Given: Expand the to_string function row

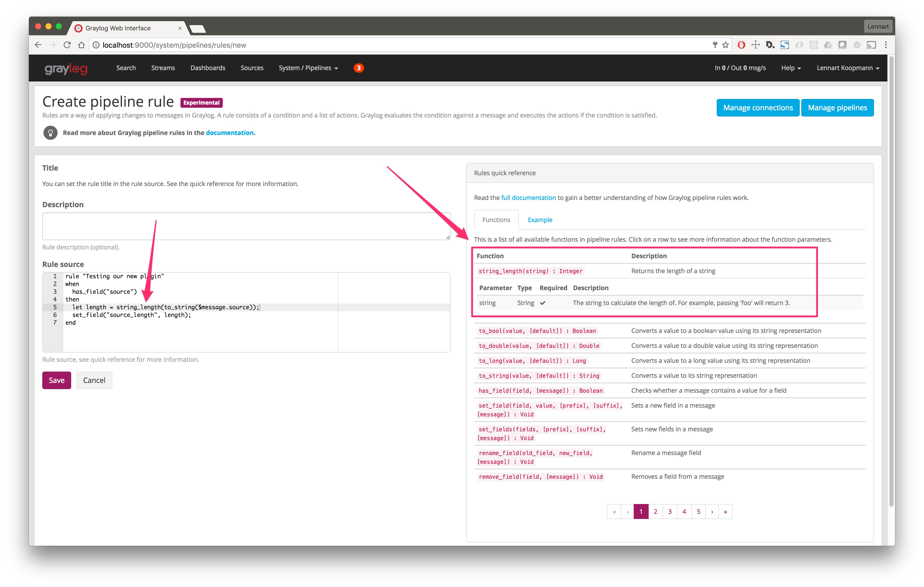Looking at the screenshot, I should 670,376.
